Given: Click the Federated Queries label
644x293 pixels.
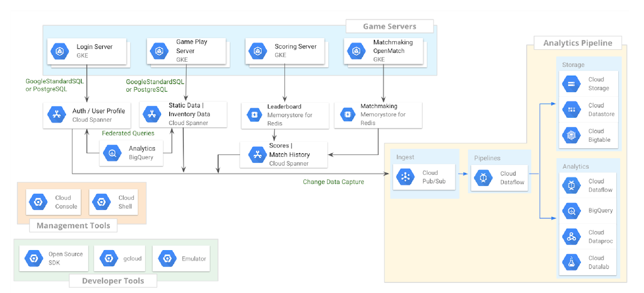Looking at the screenshot, I should point(128,133).
